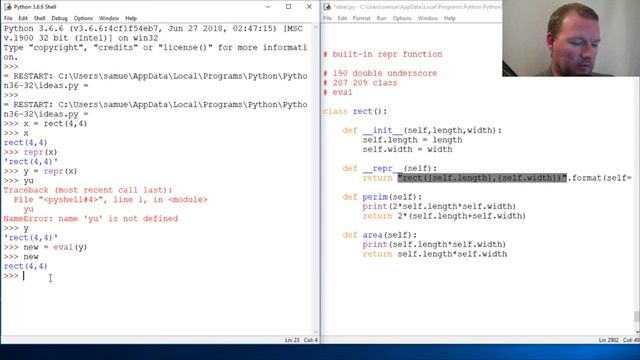Click the Python Shell title bar icon
Screen dimensions: 640x360
[7, 7]
